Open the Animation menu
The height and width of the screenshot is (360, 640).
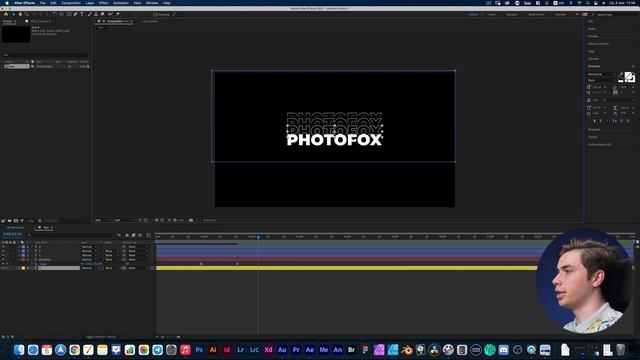coord(121,3)
